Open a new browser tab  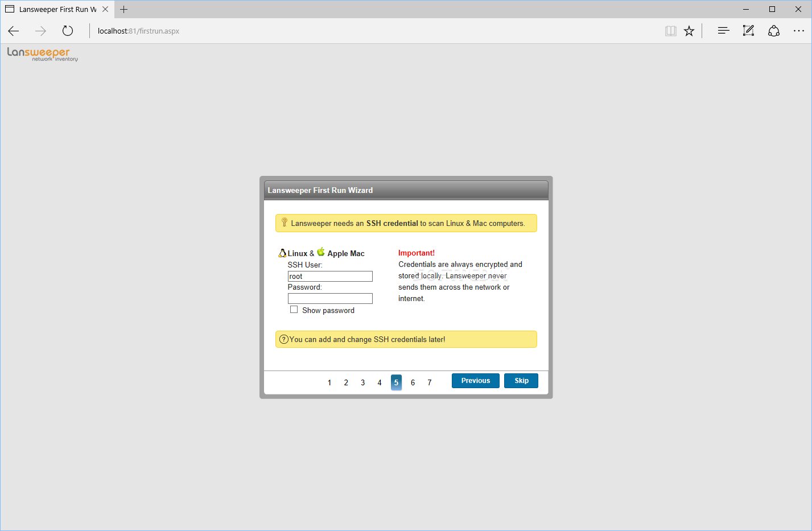point(123,9)
